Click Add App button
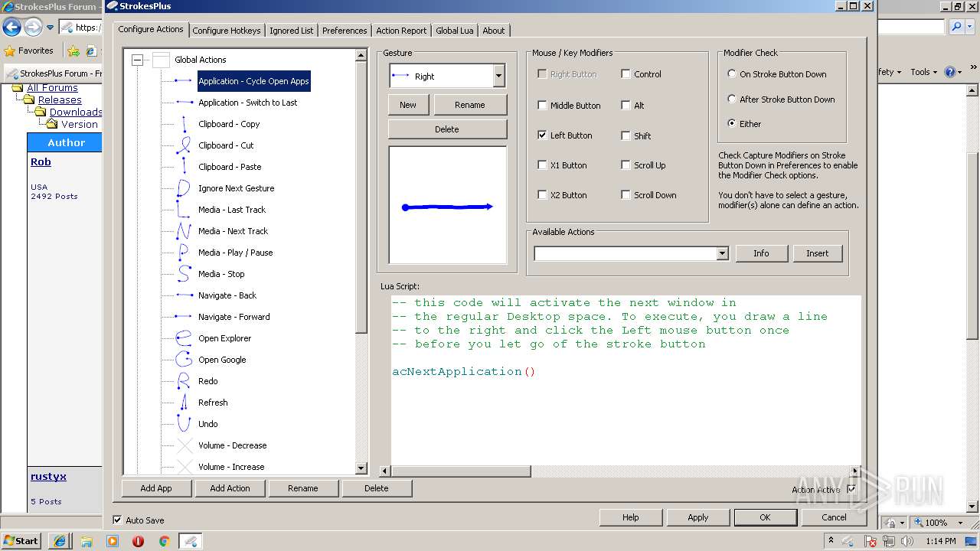980x551 pixels. tap(156, 488)
